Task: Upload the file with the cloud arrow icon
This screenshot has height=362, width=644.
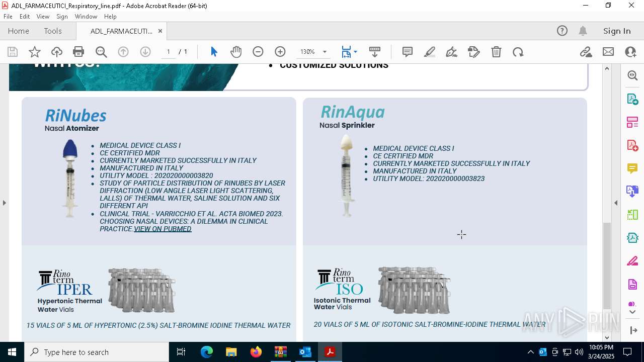Action: click(57, 52)
